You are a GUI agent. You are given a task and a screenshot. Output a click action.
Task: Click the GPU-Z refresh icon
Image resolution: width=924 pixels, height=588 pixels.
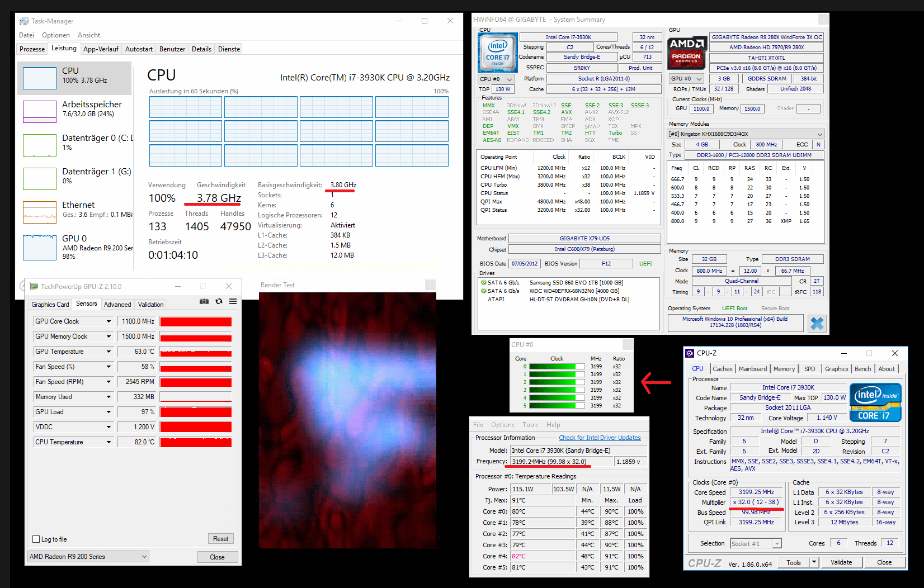[x=219, y=301]
